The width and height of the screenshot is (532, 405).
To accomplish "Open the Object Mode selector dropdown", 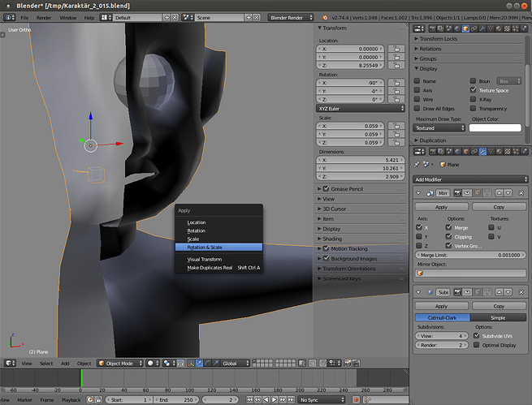I will point(120,363).
